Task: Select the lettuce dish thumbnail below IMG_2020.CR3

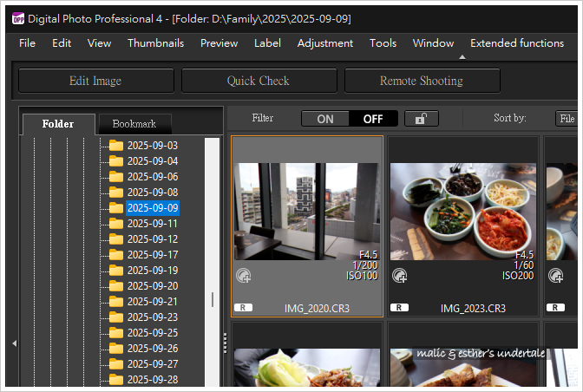Action: point(307,368)
